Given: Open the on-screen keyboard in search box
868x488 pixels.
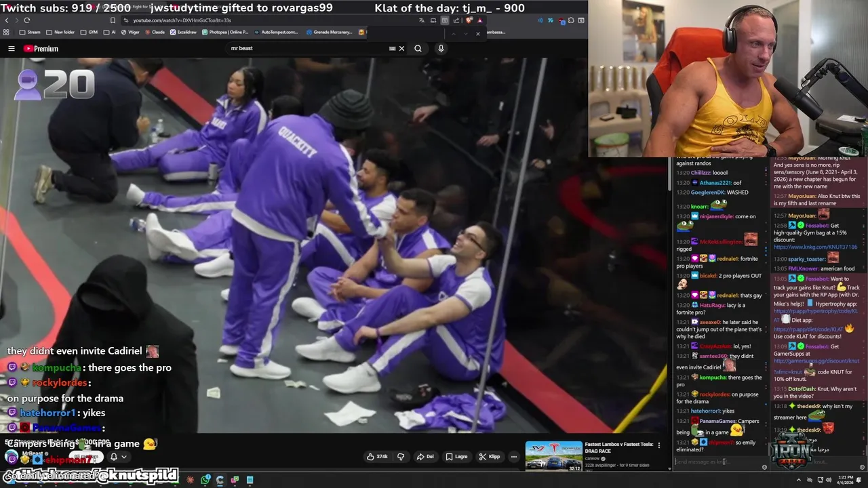Looking at the screenshot, I should (x=392, y=49).
